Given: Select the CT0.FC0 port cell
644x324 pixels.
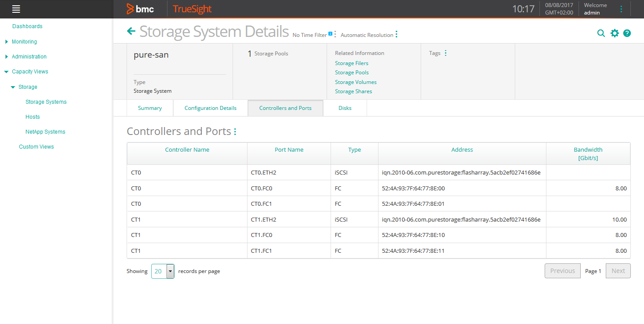Looking at the screenshot, I should tap(289, 188).
